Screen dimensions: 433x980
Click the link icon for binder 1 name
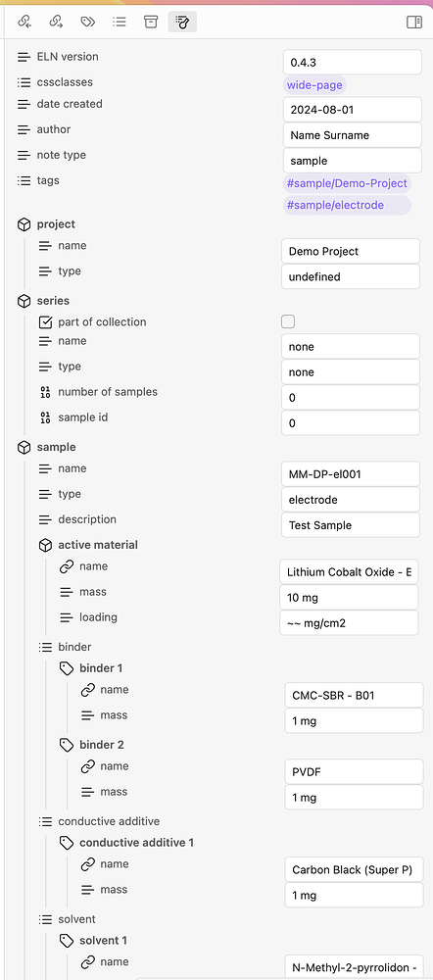pos(87,690)
